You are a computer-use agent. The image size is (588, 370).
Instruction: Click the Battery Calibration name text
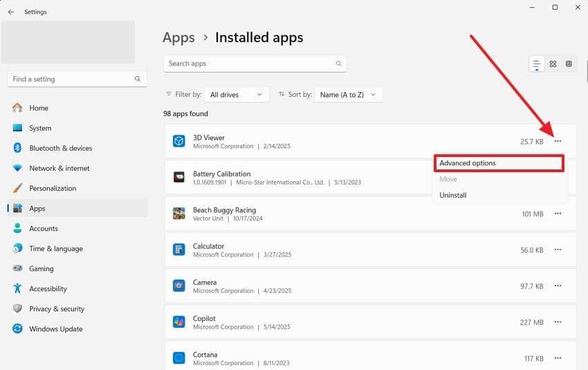coord(221,174)
